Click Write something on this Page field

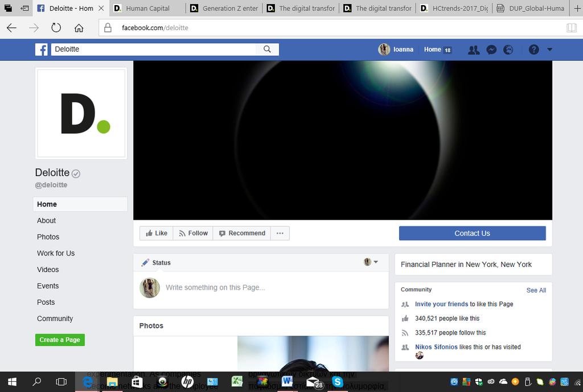point(215,287)
